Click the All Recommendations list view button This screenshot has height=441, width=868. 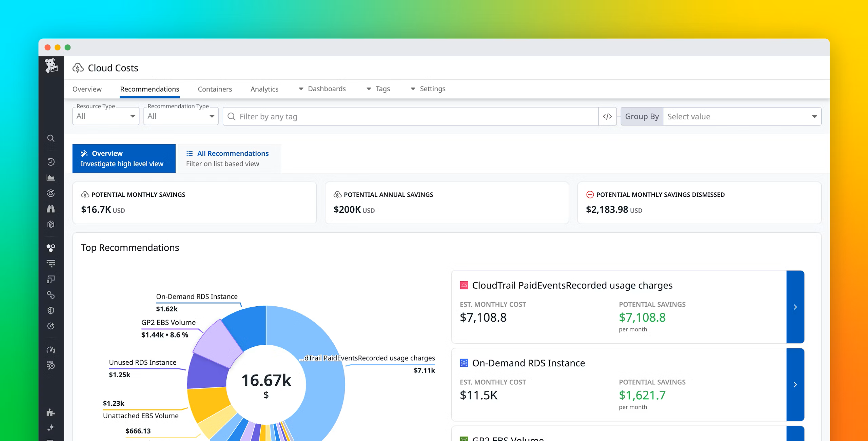coord(228,158)
